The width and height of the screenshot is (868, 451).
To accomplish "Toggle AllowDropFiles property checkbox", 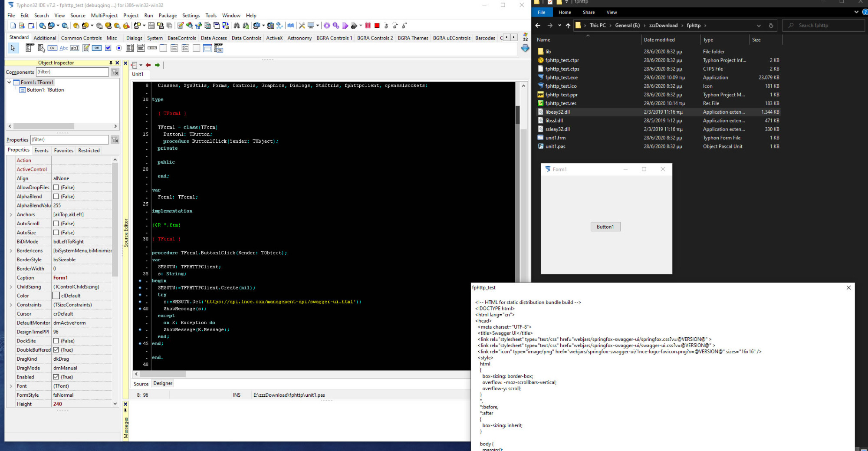I will click(56, 188).
